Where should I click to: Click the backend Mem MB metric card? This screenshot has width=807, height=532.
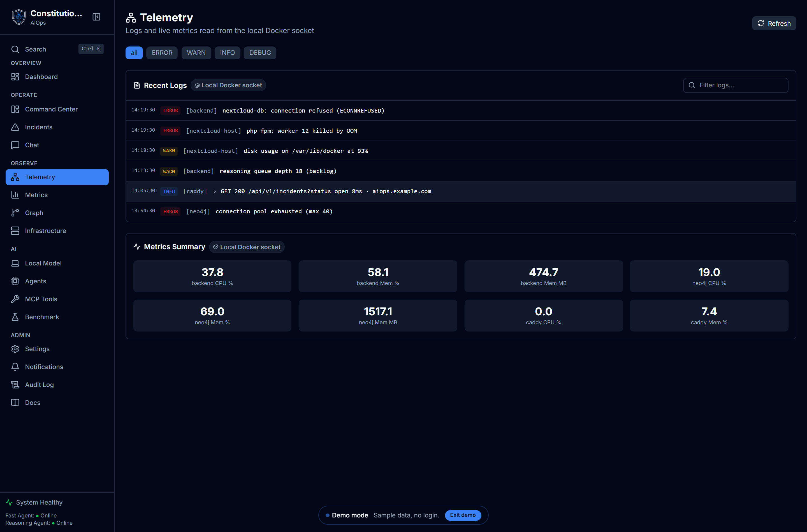tap(544, 277)
